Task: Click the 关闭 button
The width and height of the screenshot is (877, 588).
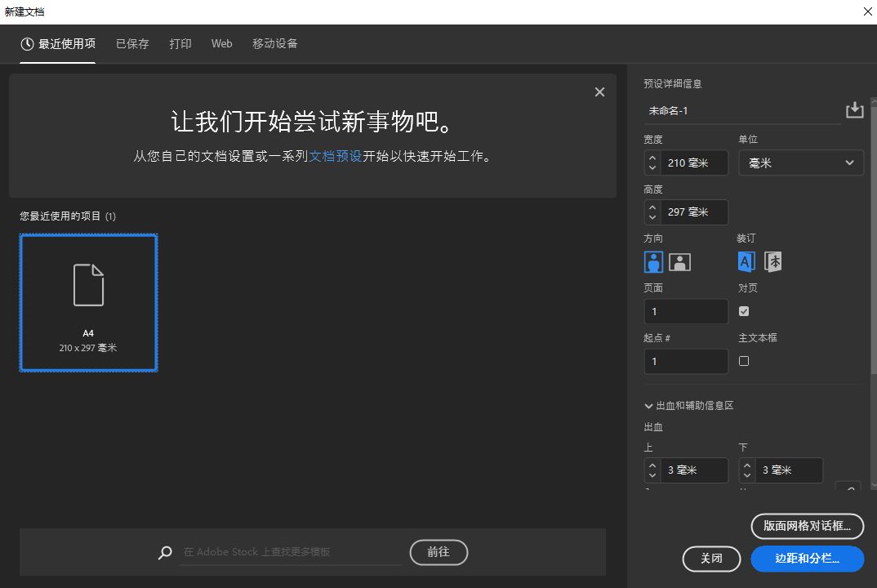Action: 711,559
